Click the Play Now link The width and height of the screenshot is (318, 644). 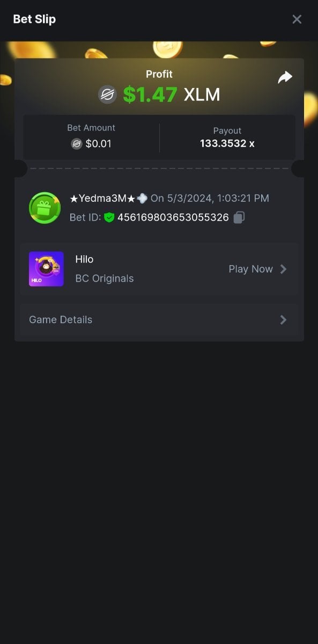(251, 269)
